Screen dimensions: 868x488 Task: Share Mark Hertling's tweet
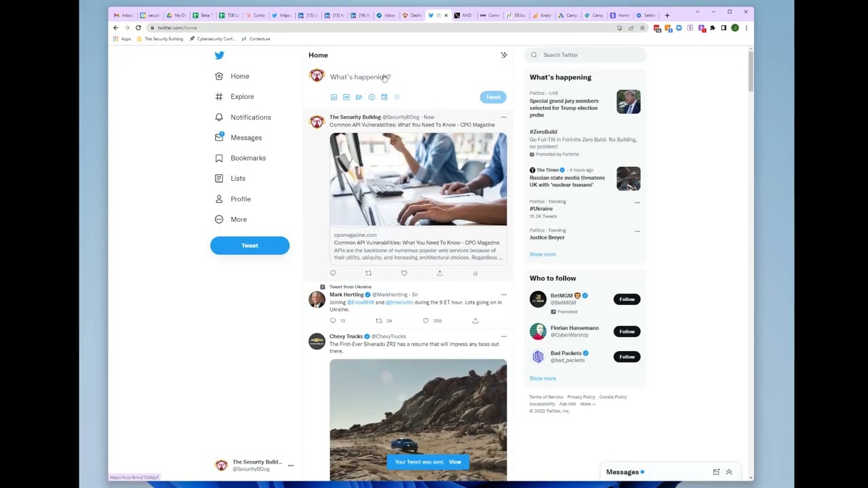coord(475,321)
